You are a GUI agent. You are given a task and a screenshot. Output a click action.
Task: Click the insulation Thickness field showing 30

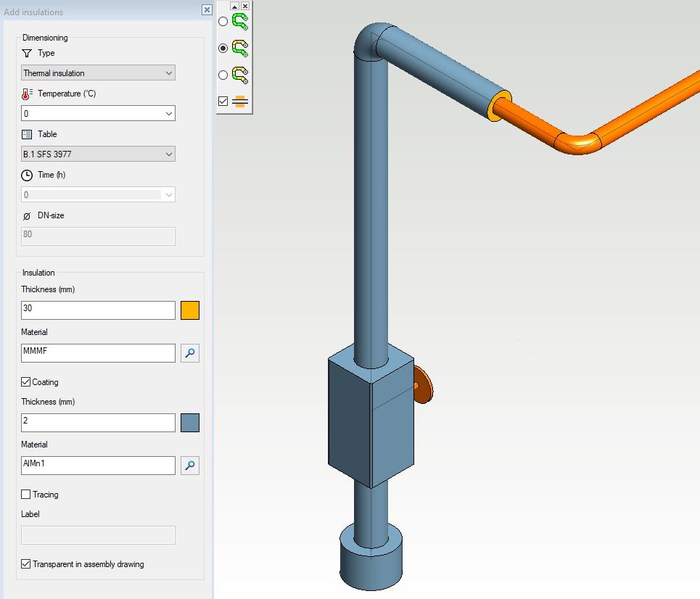point(98,310)
